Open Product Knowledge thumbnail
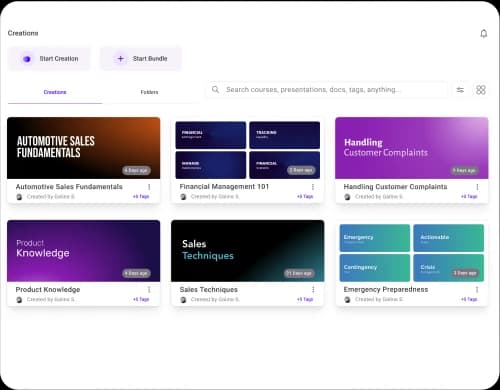 pyautogui.click(x=83, y=251)
